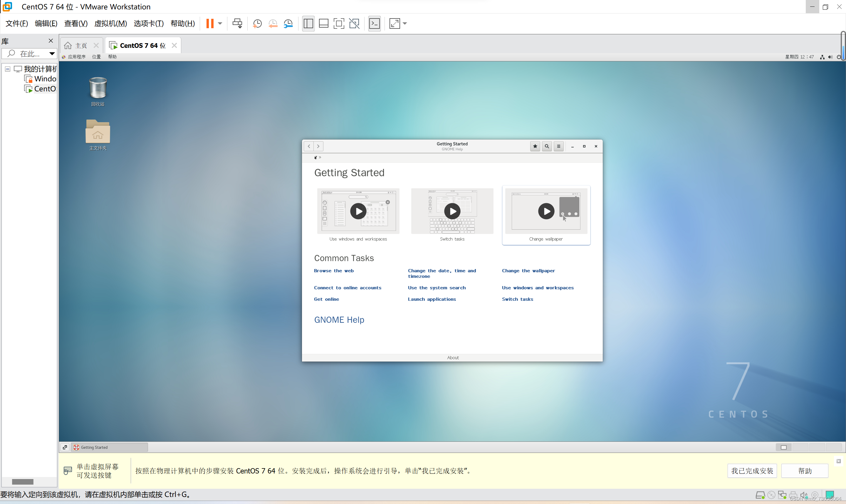Viewport: 846px width, 504px height.
Task: Open the console view terminal icon
Action: [374, 23]
